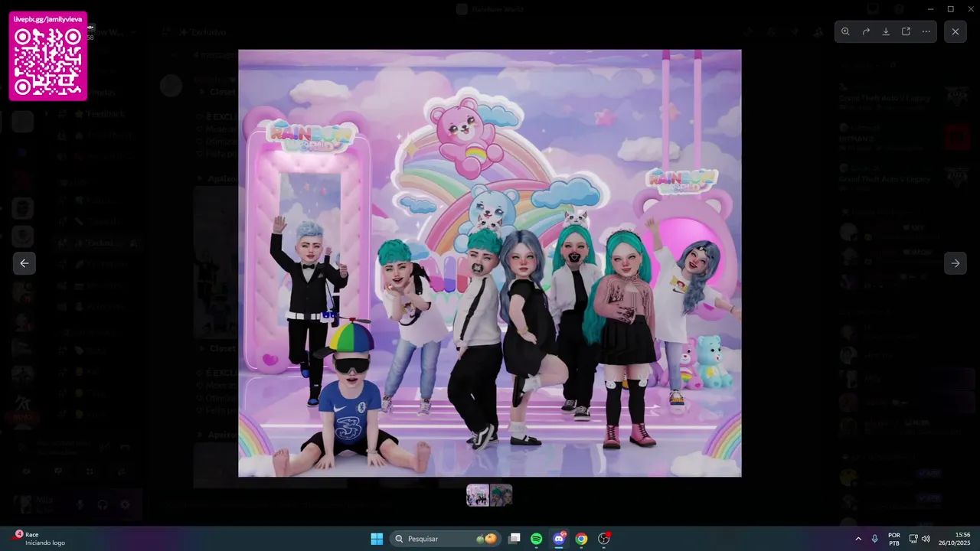This screenshot has width=980, height=551.
Task: Open Google Chrome from the taskbar
Action: point(581,539)
